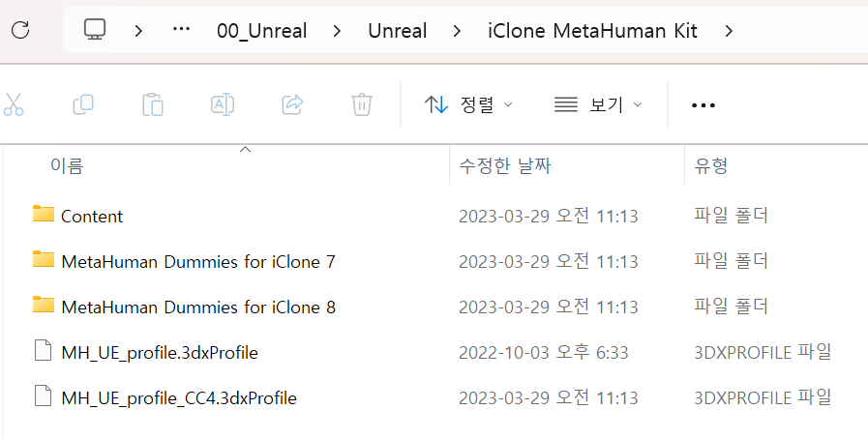Go to Unreal breadcrumb folder
Image resolution: width=868 pixels, height=439 pixels.
[398, 31]
